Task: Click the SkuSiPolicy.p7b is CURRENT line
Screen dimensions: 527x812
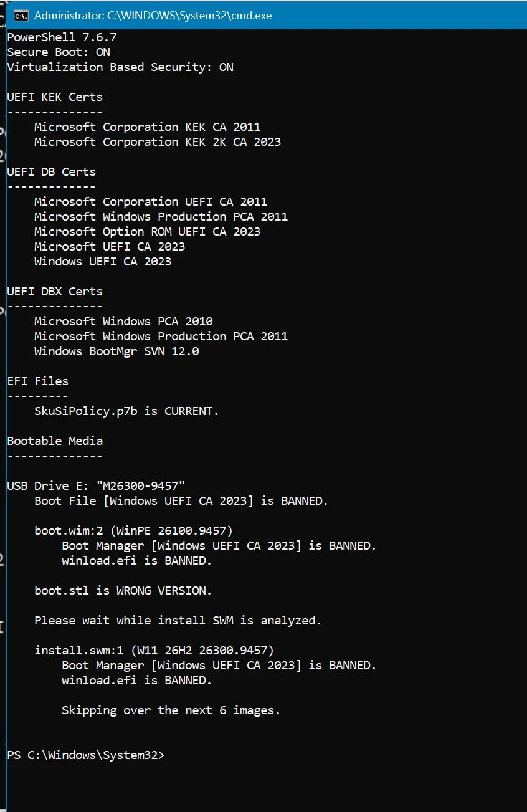Action: (126, 411)
